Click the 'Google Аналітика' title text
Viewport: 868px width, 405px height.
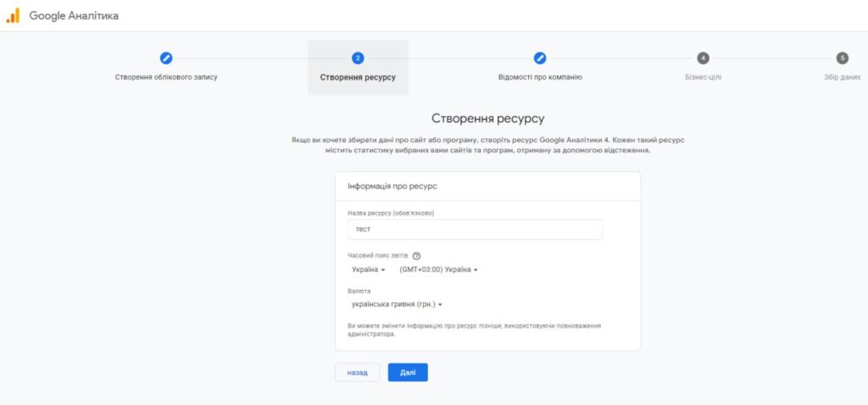click(74, 16)
